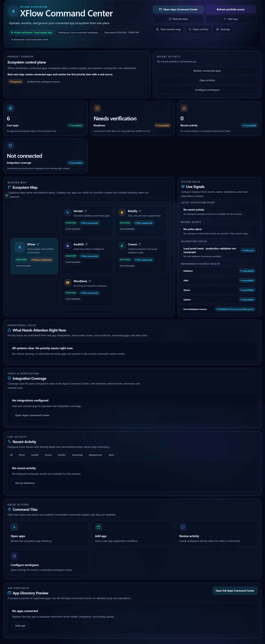
Task: Click the header Add app button
Action: tap(231, 19)
